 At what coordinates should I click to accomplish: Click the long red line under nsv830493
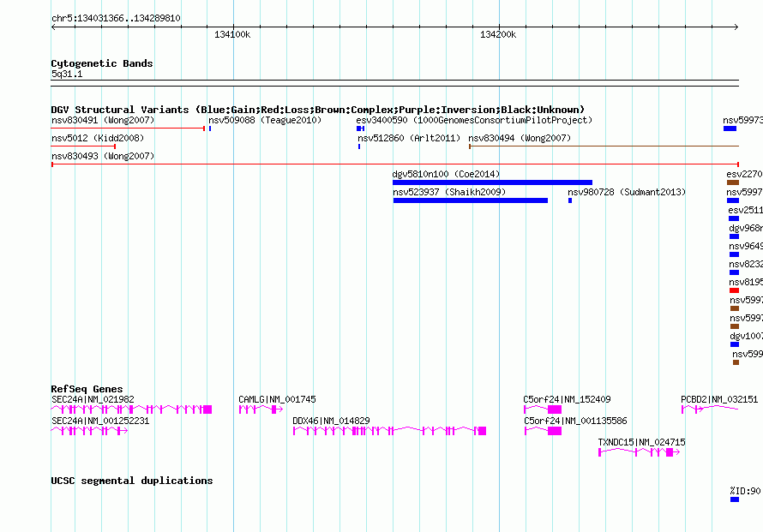pyautogui.click(x=395, y=164)
